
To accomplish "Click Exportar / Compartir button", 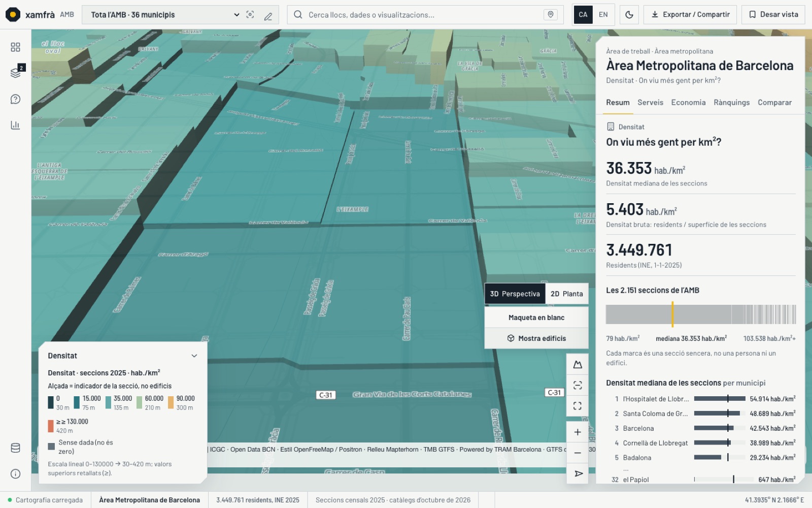I will [690, 15].
